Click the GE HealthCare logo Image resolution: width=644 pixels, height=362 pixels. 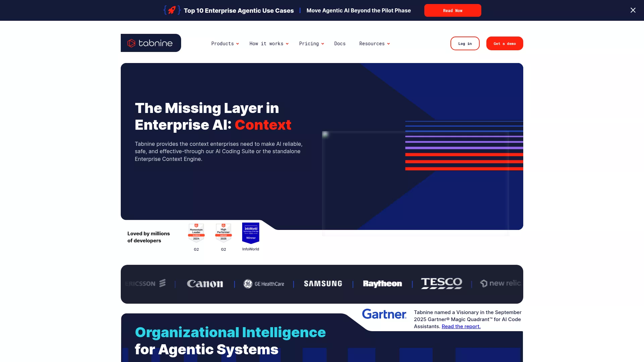point(264,284)
